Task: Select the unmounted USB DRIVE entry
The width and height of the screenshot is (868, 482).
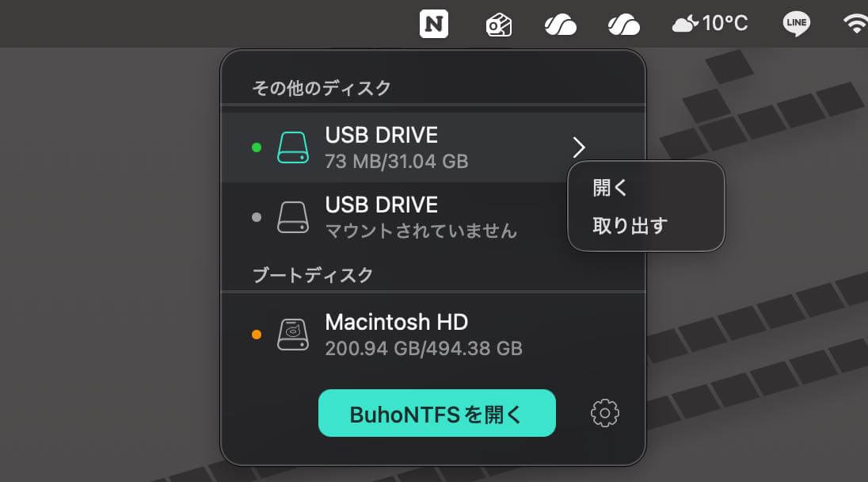Action: point(383,216)
